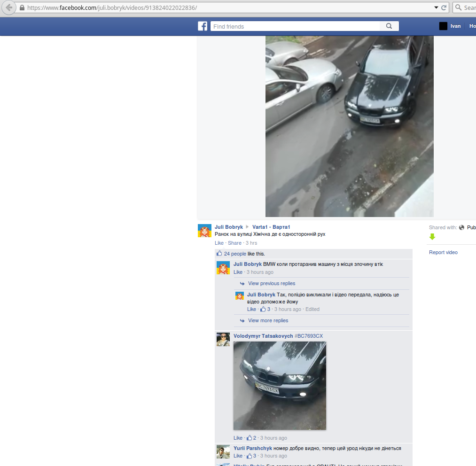Click Juli Bobryk's small avatar in the reply
This screenshot has width=476, height=466.
coord(240,295)
